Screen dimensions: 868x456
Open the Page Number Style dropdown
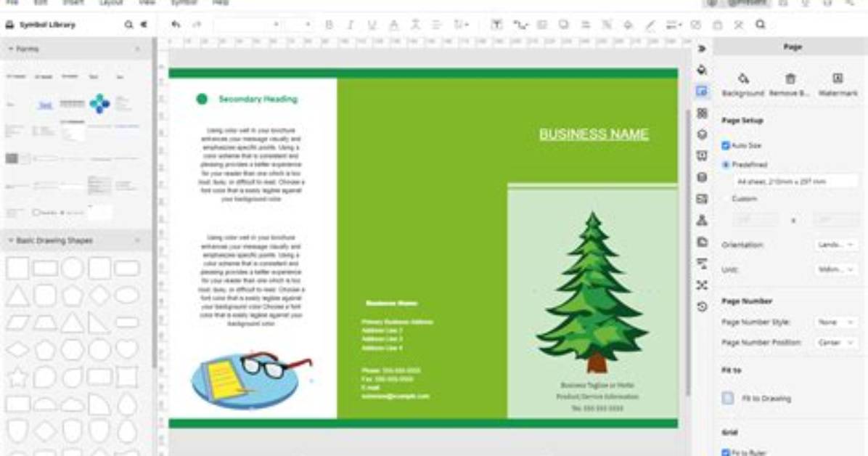click(837, 322)
